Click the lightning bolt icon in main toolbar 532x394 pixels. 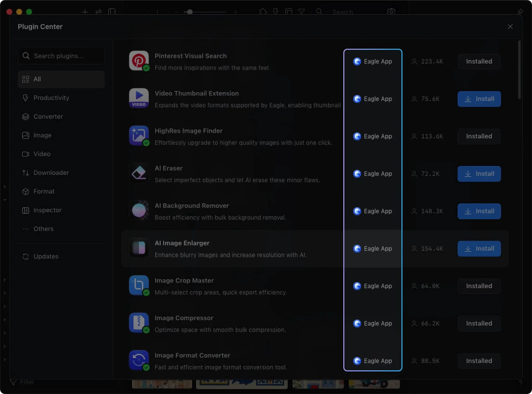(276, 12)
